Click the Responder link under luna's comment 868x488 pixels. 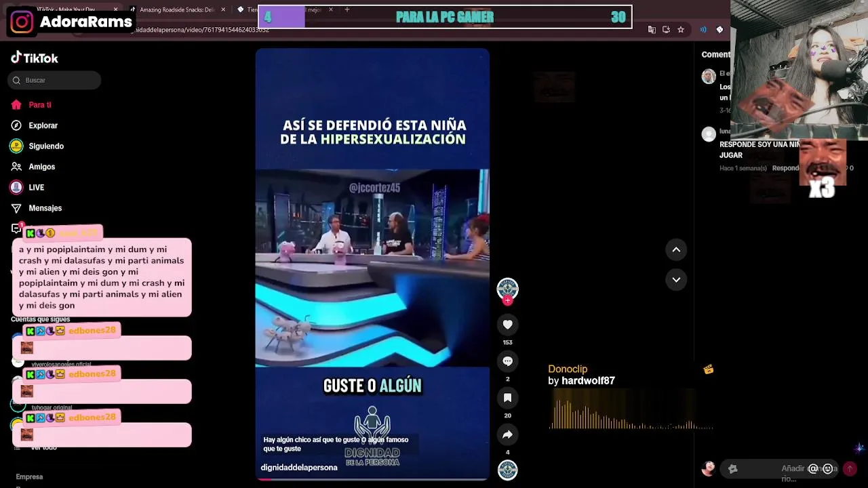[785, 168]
